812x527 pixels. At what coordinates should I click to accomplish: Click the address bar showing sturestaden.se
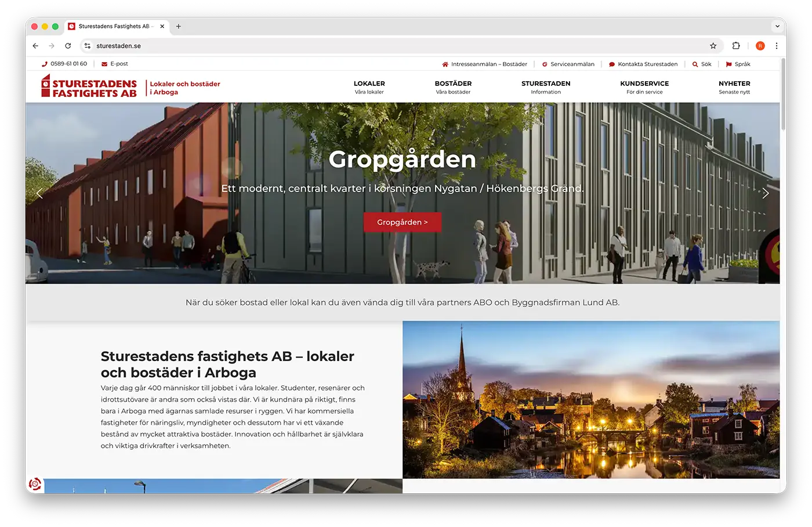[400, 46]
